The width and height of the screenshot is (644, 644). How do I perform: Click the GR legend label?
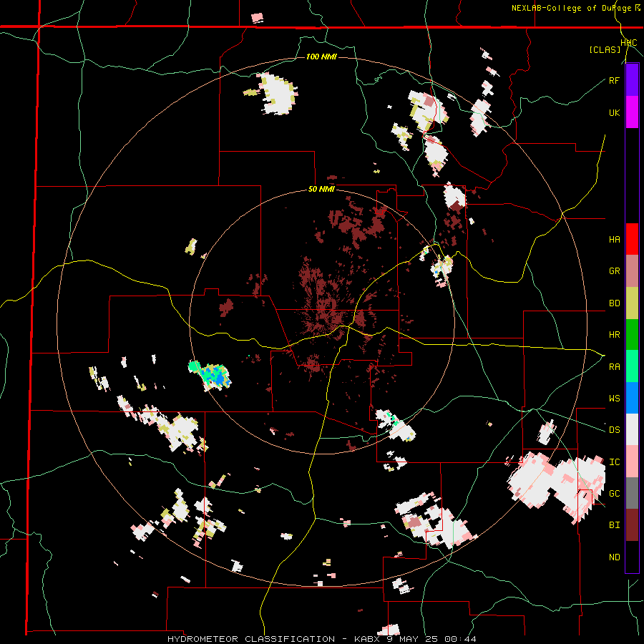[614, 271]
